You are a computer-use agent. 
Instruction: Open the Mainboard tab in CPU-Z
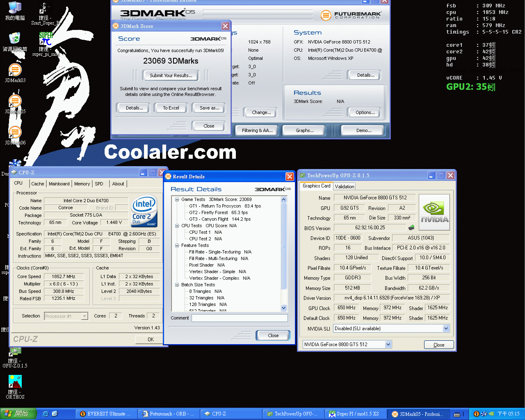pos(59,184)
